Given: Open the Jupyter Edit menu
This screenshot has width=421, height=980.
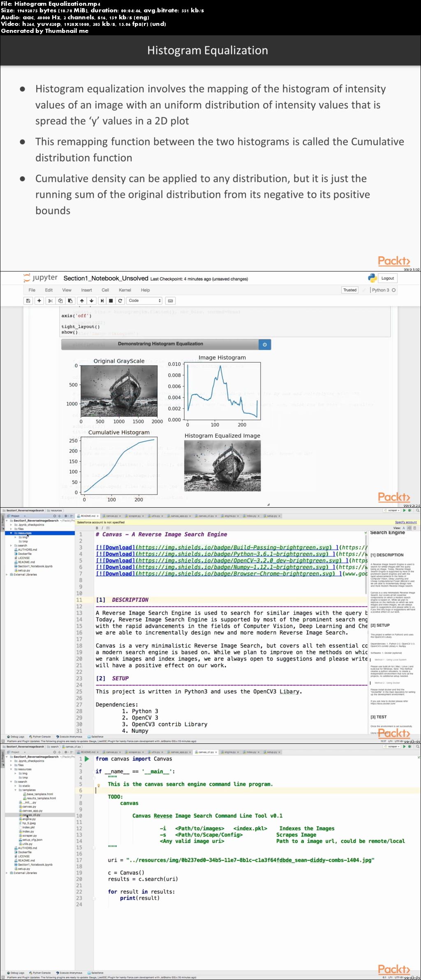Looking at the screenshot, I should (49, 290).
